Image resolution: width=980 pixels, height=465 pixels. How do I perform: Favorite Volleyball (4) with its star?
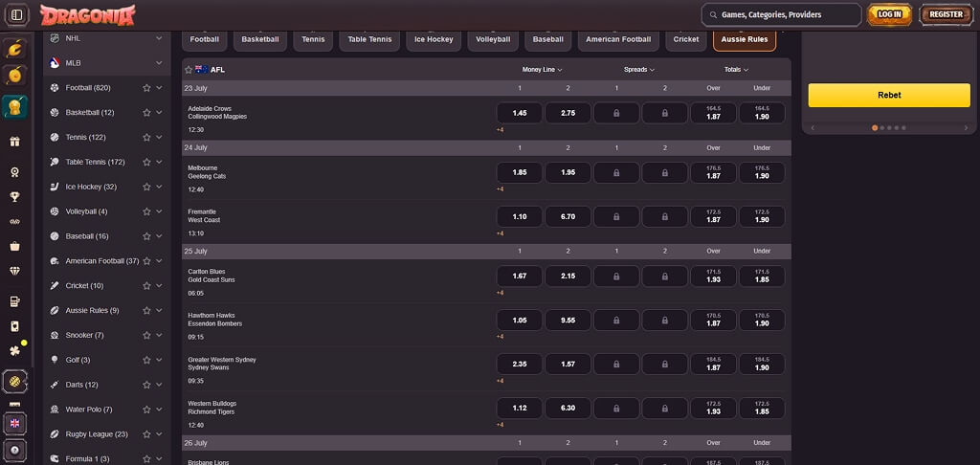(x=146, y=211)
